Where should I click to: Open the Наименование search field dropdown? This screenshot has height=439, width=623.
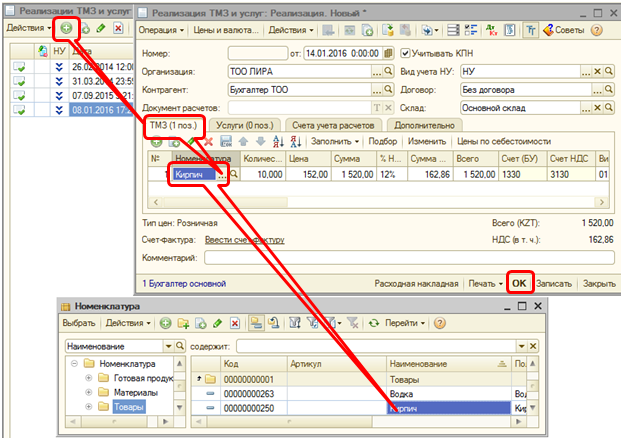[168, 346]
